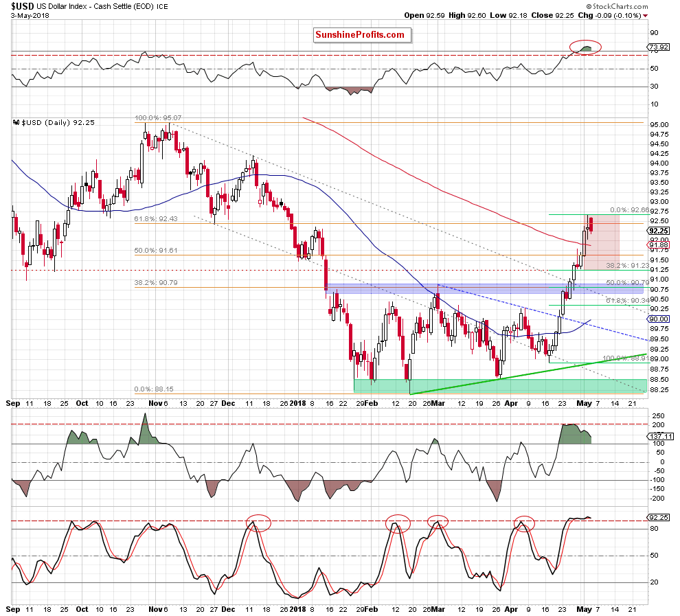Click the '50.0%: 90.79' retracement label
Viewport: 680px width, 616px height.
point(628,283)
